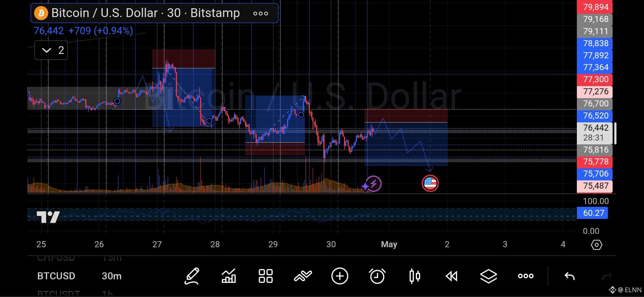Tap the 30m interval label
The height and width of the screenshot is (297, 644).
(111, 276)
